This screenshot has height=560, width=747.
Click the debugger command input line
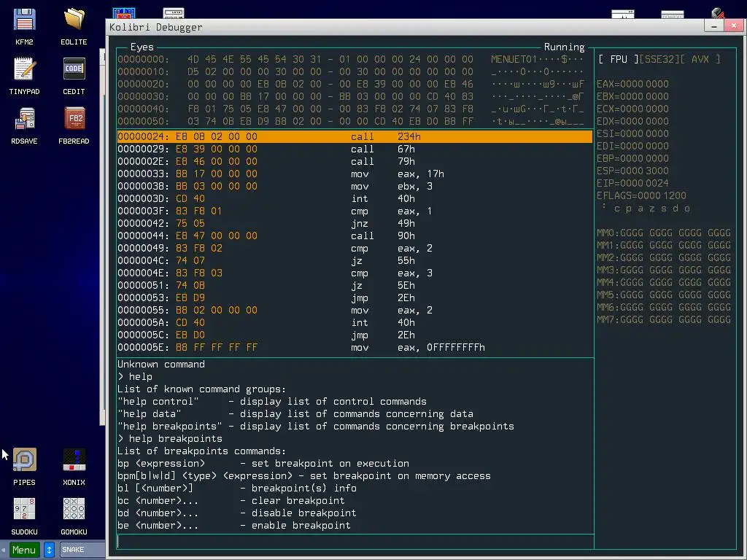[x=355, y=542]
